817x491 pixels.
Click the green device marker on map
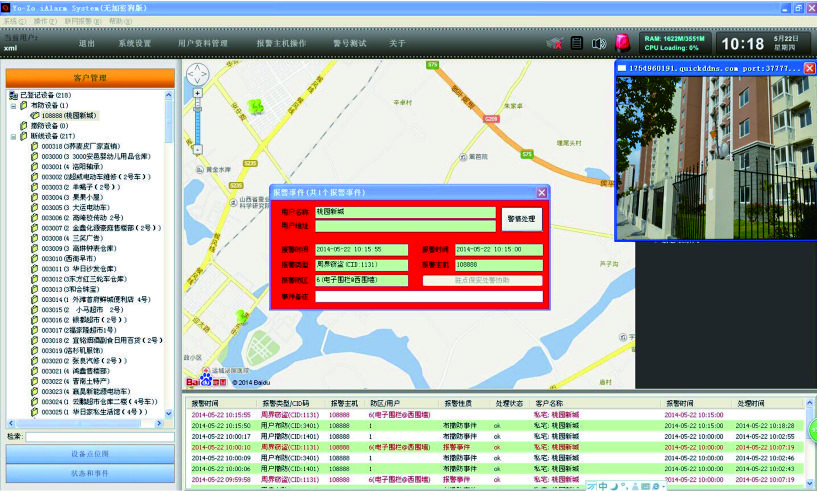click(x=253, y=105)
